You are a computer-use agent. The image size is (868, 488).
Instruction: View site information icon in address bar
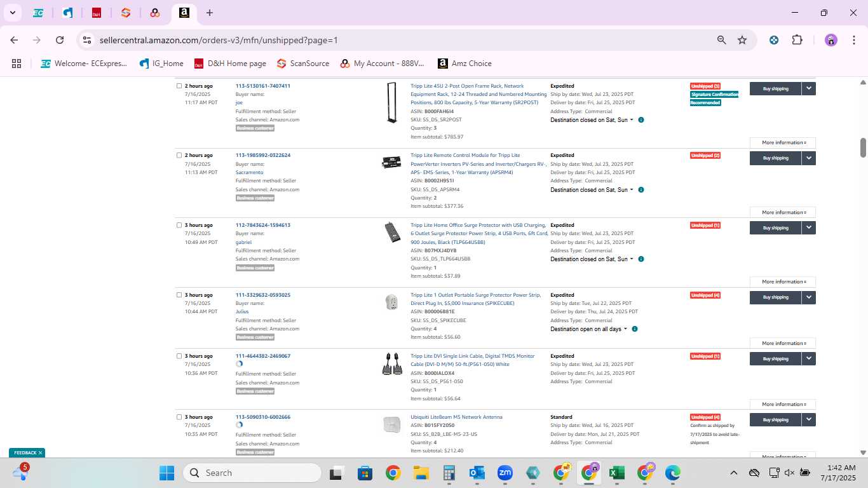coord(88,40)
